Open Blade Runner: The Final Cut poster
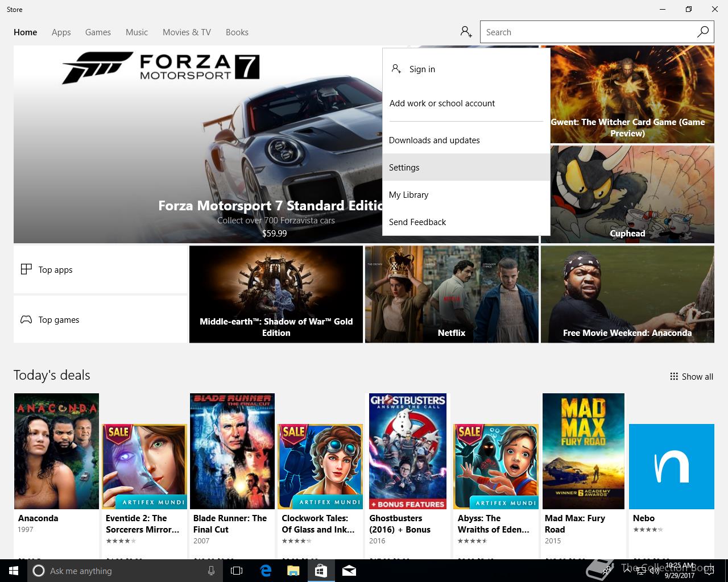Viewport: 728px width, 582px height. click(232, 451)
